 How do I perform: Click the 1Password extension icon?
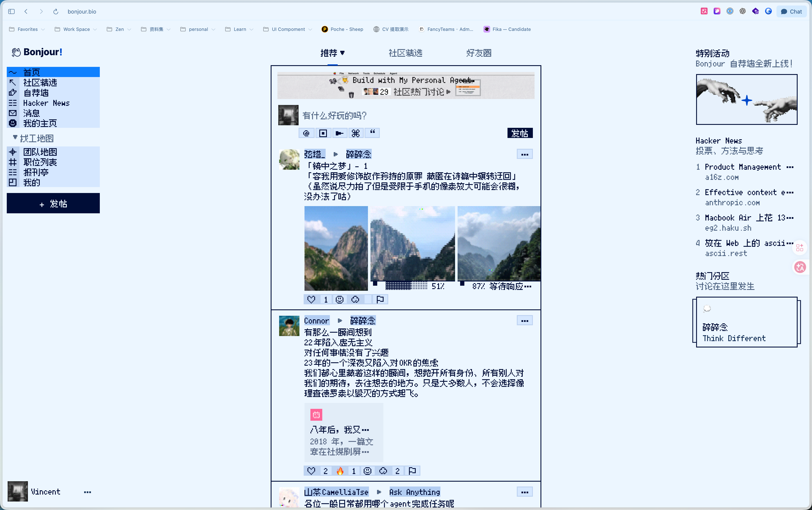point(730,11)
